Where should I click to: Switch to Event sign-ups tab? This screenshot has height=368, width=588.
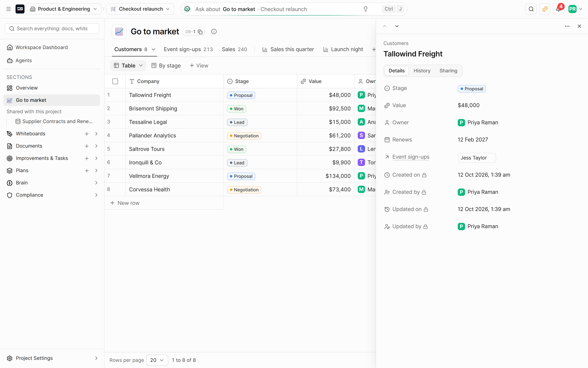pos(188,49)
